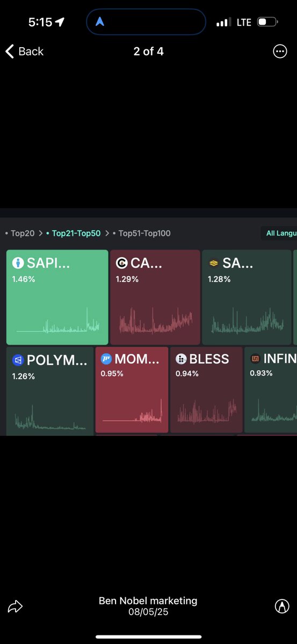
Task: Click the '2 of 4' page counter
Action: [x=149, y=52]
